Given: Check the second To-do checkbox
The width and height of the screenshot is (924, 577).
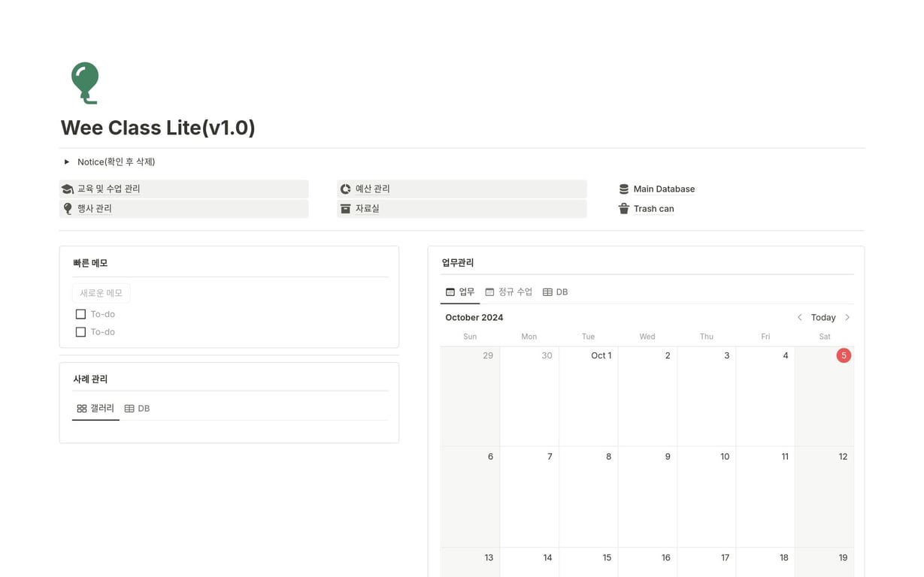Looking at the screenshot, I should 80,331.
